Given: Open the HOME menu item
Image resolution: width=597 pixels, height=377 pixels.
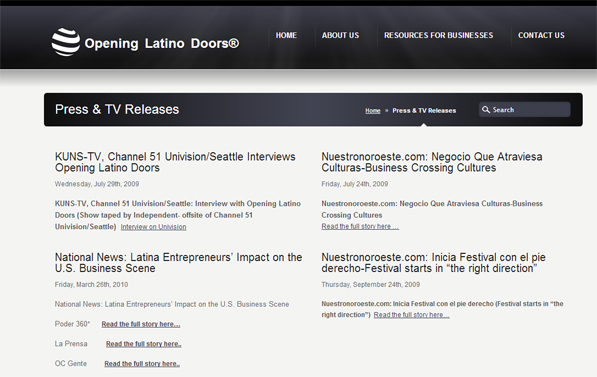Looking at the screenshot, I should (286, 35).
